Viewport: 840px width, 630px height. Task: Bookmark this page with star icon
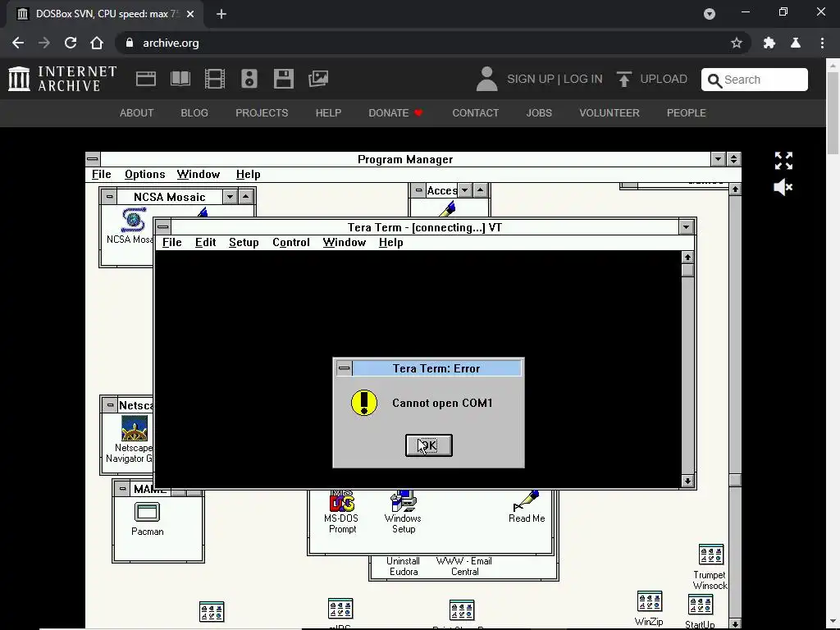click(x=737, y=43)
